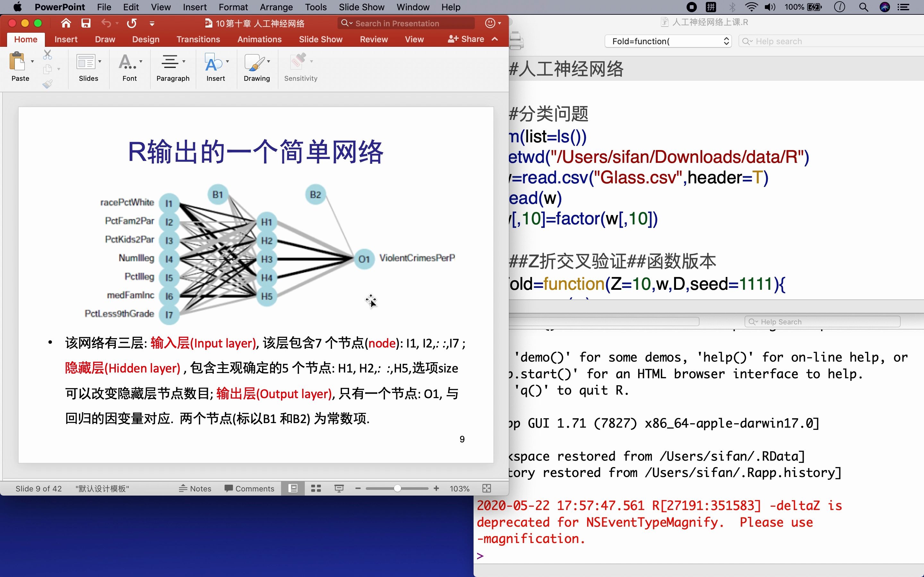Switch to the Review ribbon tab
Viewport: 924px width, 577px height.
click(373, 38)
